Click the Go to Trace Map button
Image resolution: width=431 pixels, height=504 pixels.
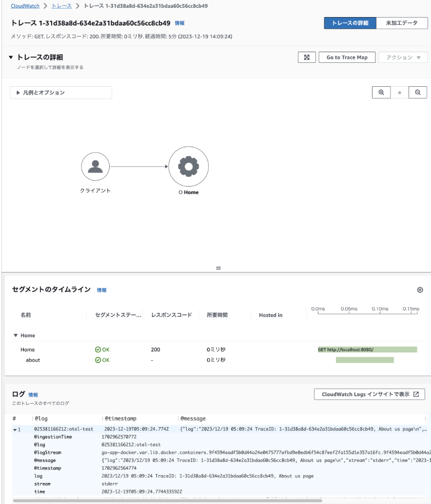pyautogui.click(x=347, y=58)
